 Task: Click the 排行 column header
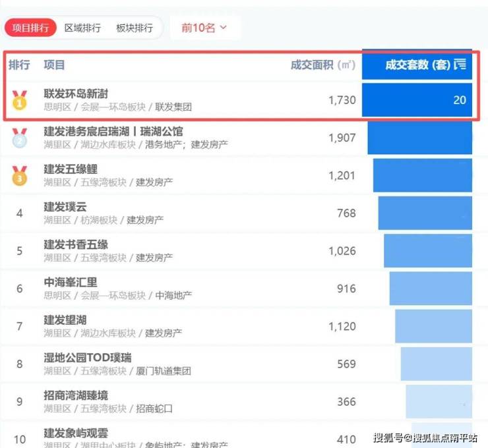(19, 65)
